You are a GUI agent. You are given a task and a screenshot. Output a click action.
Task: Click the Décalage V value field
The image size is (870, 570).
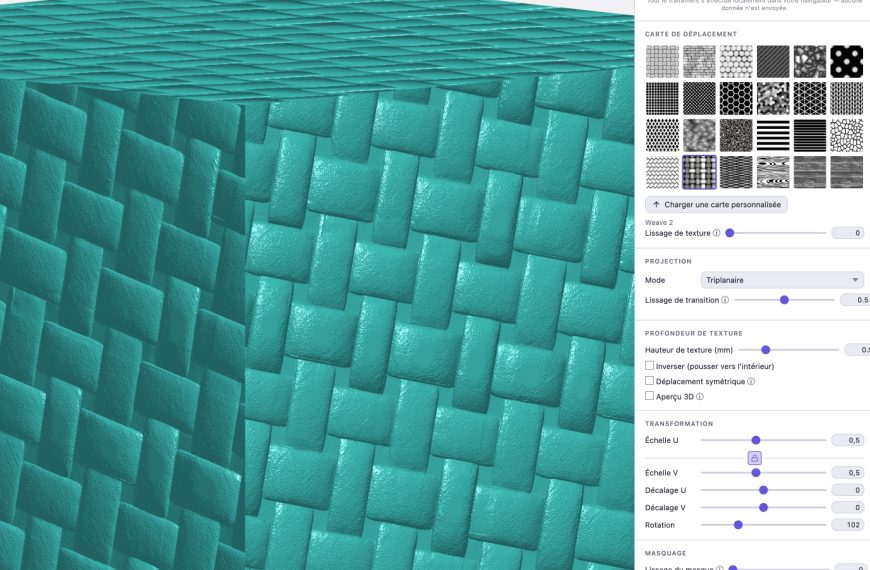847,507
